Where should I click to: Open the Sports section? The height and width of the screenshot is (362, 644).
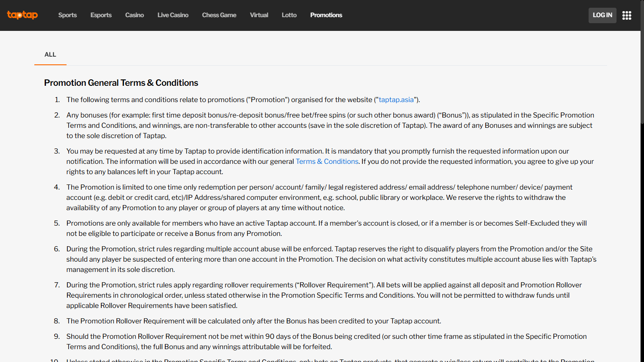[67, 15]
